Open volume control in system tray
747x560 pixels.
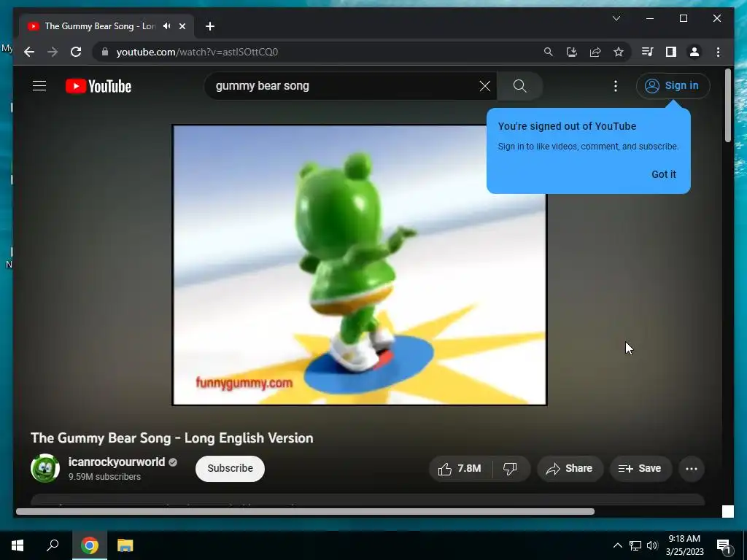coord(652,545)
